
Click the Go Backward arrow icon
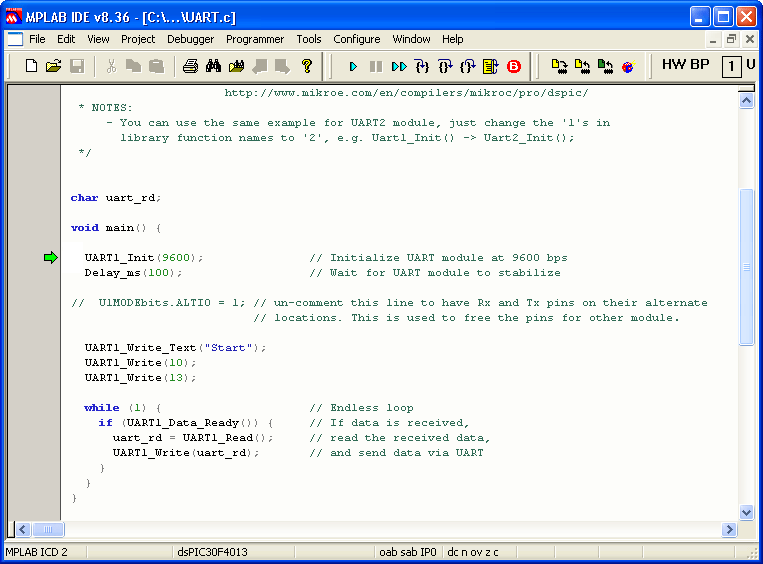coord(259,66)
